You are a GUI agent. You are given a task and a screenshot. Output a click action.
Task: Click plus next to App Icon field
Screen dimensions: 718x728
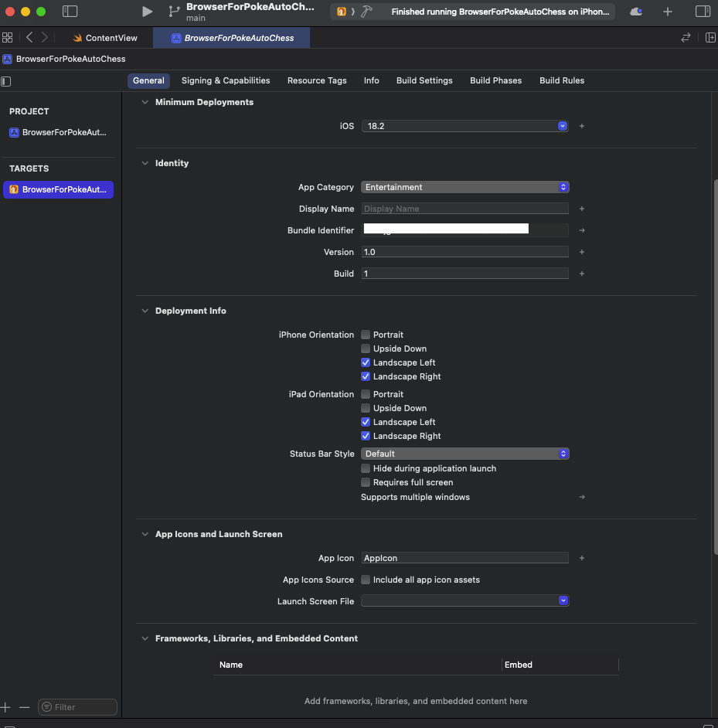582,558
